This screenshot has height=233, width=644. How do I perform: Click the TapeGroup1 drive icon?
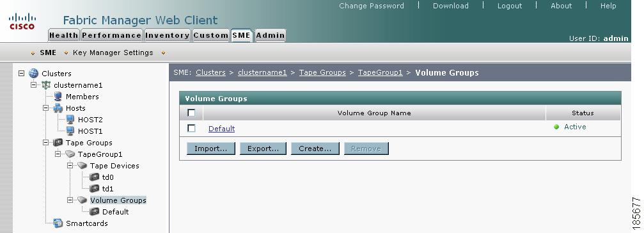pyautogui.click(x=70, y=154)
